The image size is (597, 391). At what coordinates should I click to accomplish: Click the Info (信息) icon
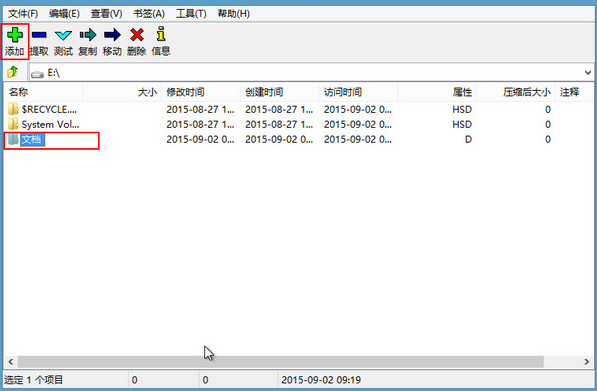[161, 34]
